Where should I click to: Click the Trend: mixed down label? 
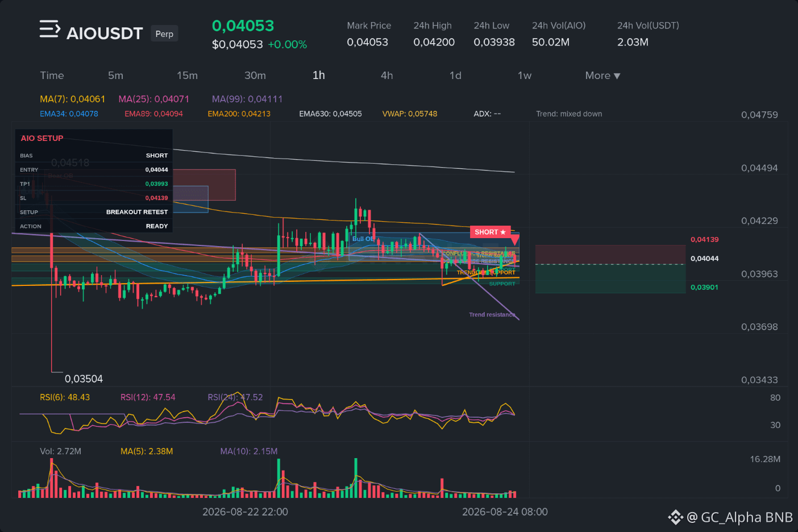point(569,114)
